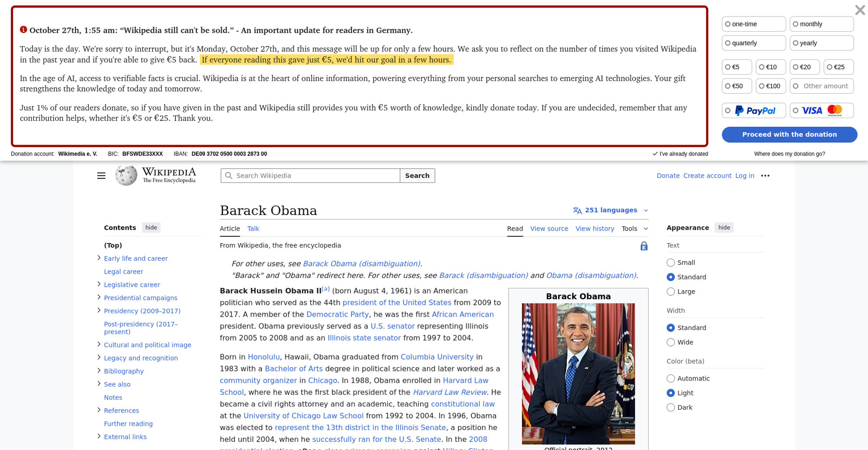Open the Tools dropdown menu

(x=635, y=228)
